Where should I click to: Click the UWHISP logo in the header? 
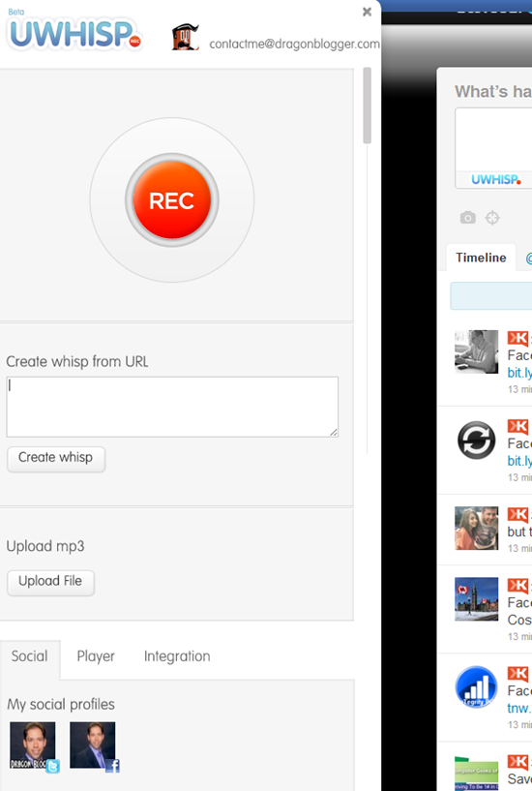tap(74, 32)
